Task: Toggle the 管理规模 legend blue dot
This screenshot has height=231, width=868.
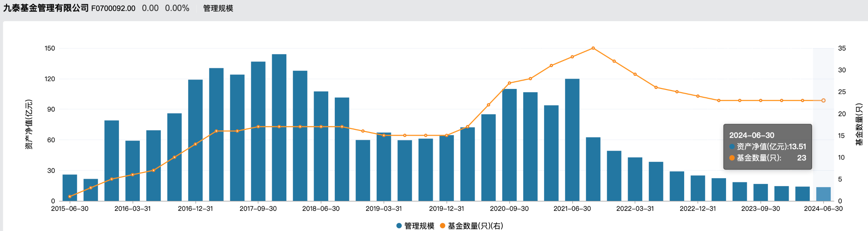Action: click(399, 226)
